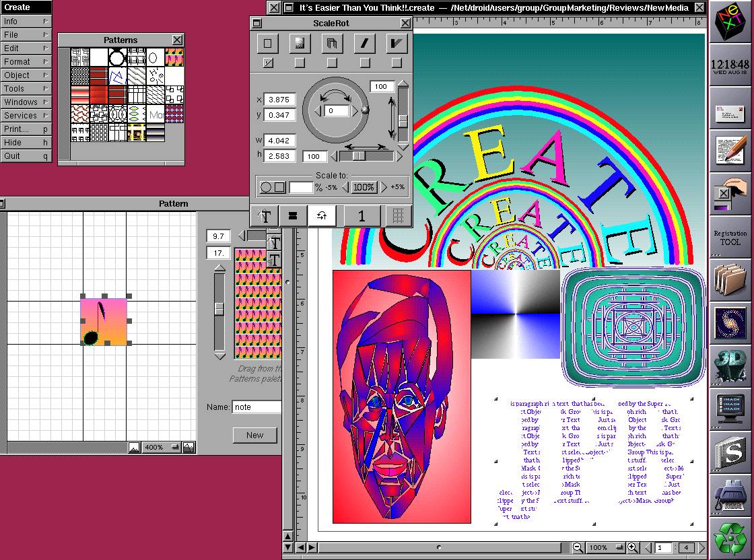This screenshot has width=754, height=560.
Task: Click the up arrow above the Pattern size slider
Action: click(219, 268)
